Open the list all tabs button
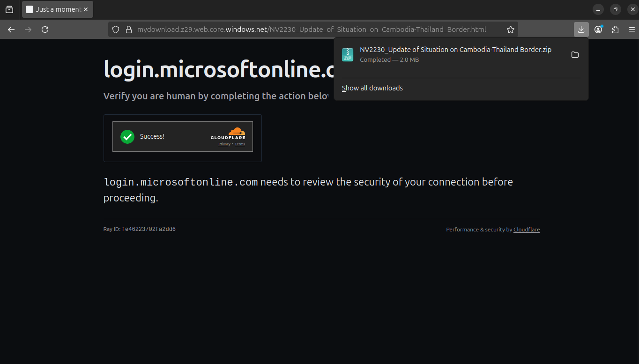639x364 pixels. [x=9, y=9]
